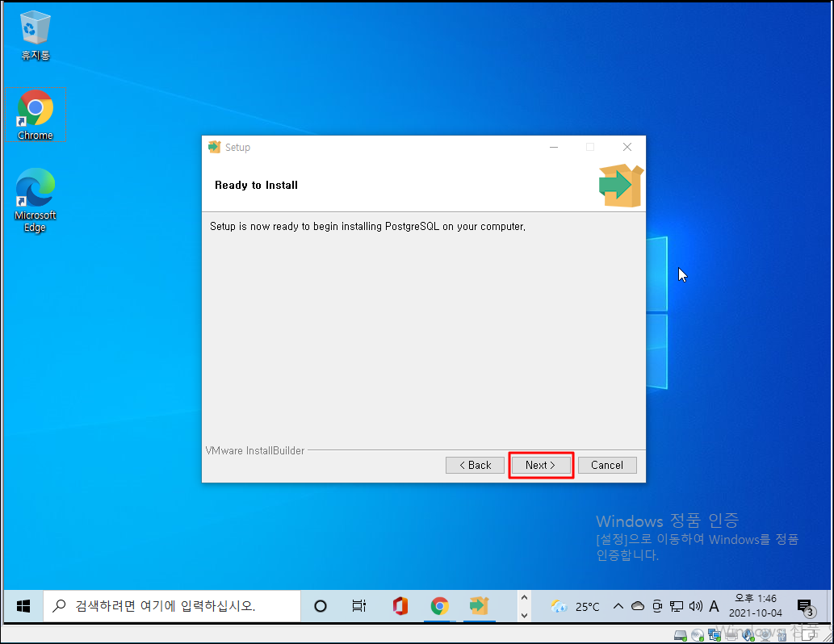Image resolution: width=834 pixels, height=644 pixels.
Task: Open the volume speaker tray icon
Action: 696,606
